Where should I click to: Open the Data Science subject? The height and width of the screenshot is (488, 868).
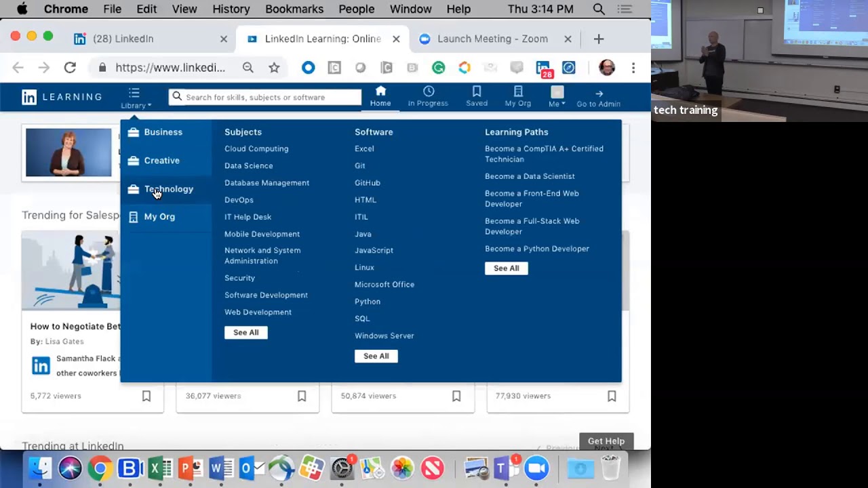click(x=249, y=165)
